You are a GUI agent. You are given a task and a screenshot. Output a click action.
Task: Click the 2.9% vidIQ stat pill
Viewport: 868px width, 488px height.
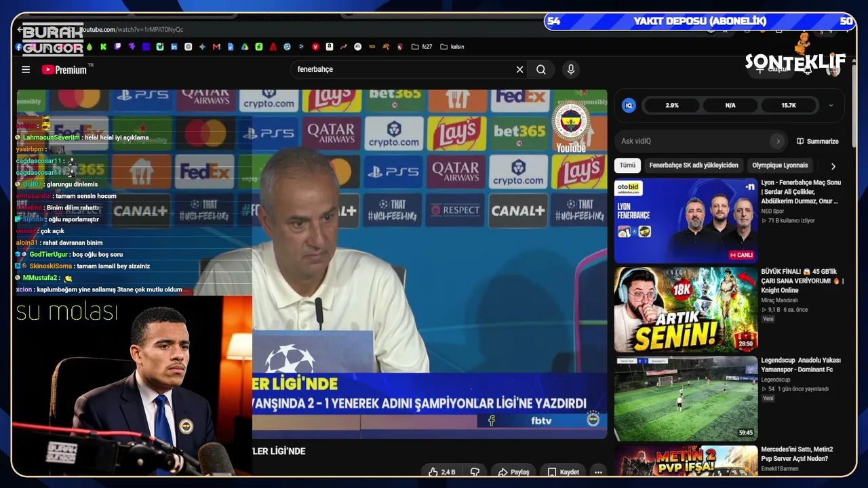pyautogui.click(x=672, y=105)
